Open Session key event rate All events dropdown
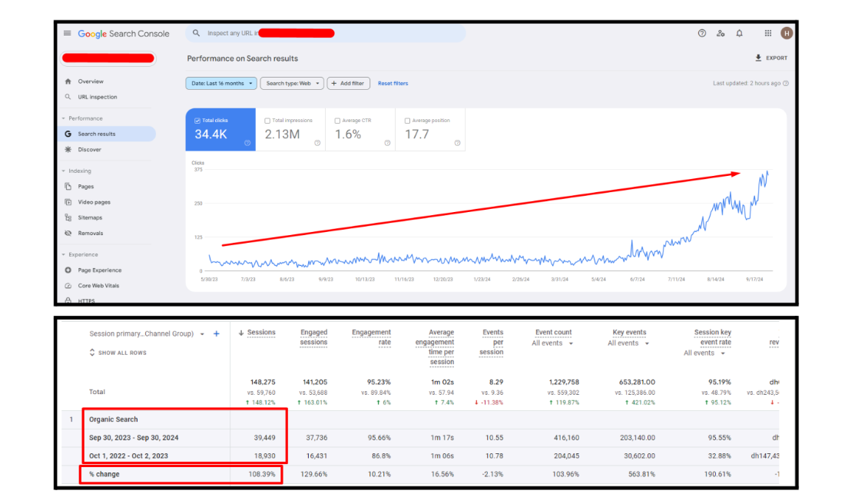 coord(704,353)
